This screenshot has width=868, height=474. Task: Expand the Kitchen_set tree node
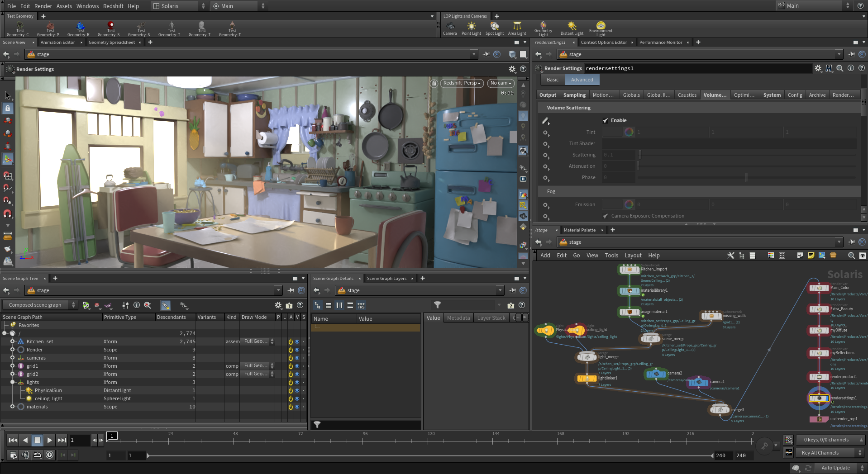tap(13, 341)
